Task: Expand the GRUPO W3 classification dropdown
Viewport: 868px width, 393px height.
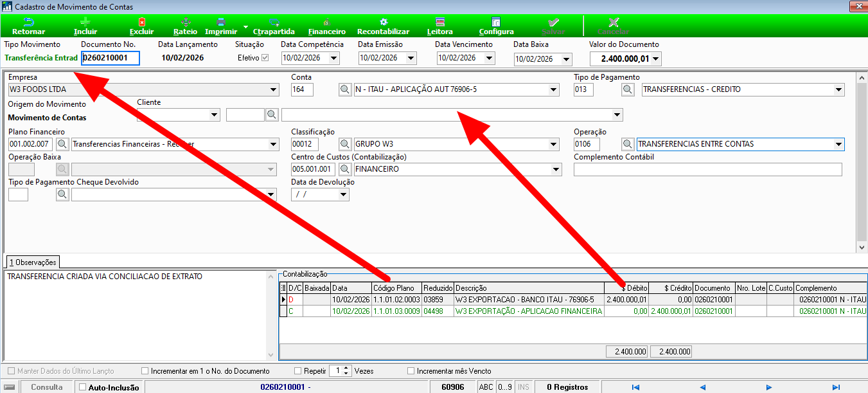Action: point(554,144)
